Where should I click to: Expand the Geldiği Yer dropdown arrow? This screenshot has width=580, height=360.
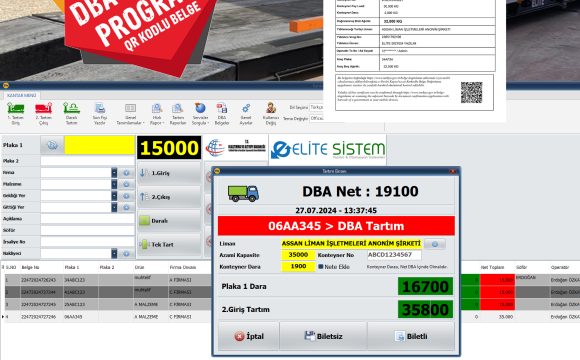tap(114, 195)
